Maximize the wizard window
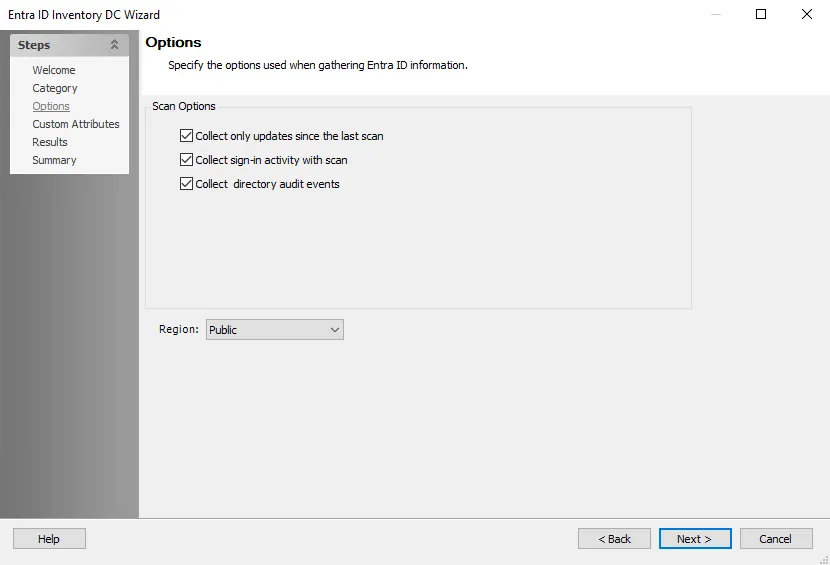Viewport: 830px width, 565px height. [x=761, y=14]
